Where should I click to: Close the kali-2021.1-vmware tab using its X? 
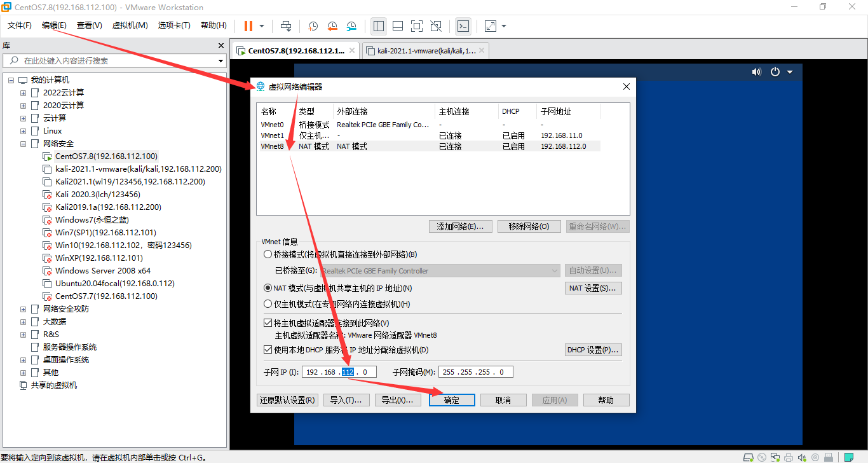(x=482, y=51)
